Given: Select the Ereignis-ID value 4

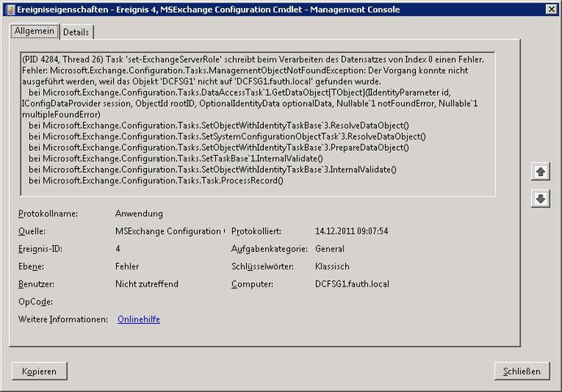Looking at the screenshot, I should 118,248.
